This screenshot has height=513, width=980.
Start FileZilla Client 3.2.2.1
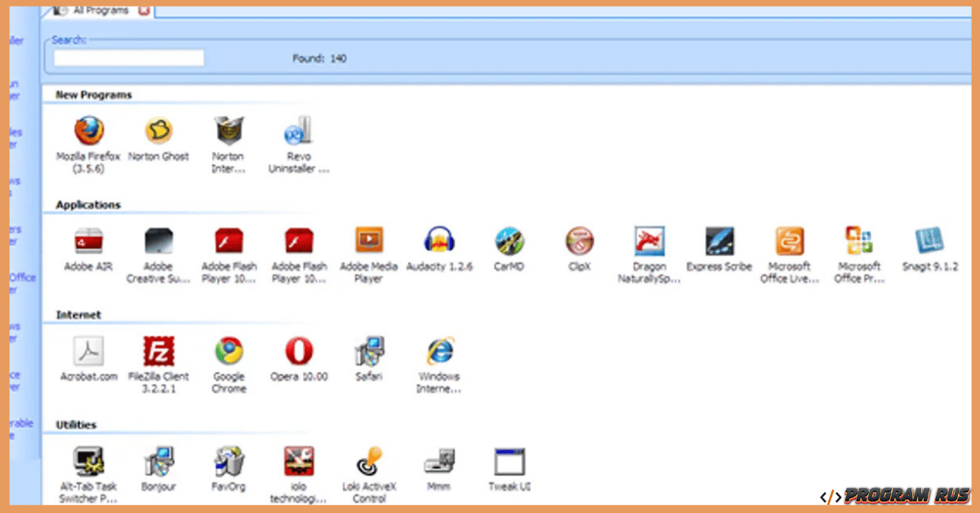(x=158, y=351)
